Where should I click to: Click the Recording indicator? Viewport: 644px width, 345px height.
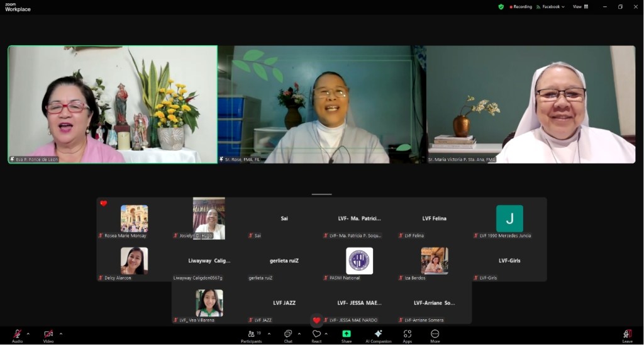(521, 7)
